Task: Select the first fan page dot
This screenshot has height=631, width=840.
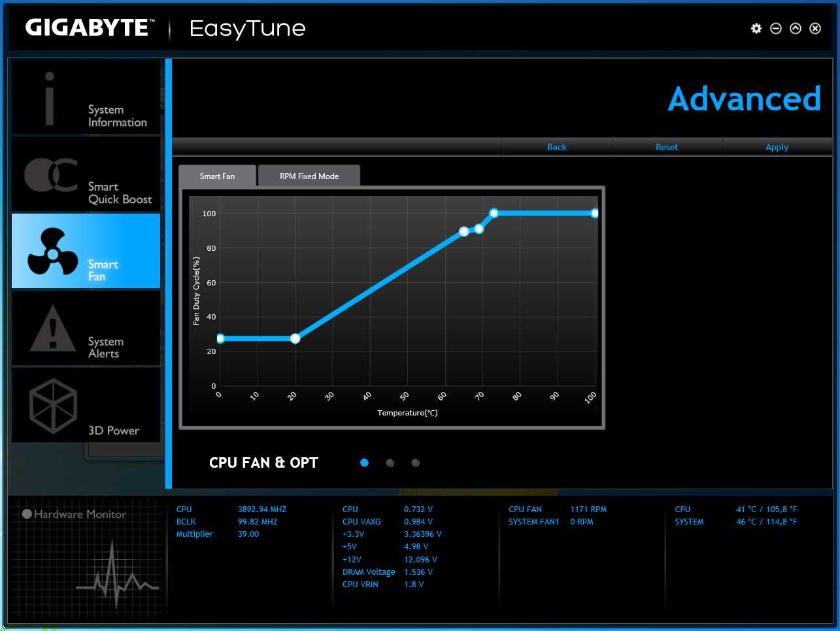Action: 364,462
